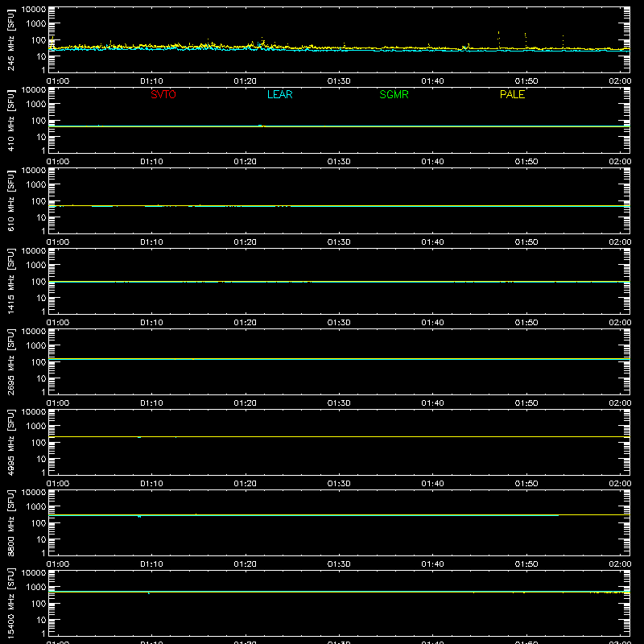The height and width of the screenshot is (644, 644).
Task: Click the 01:00 time label under 2695 MHz panel
Action: (x=58, y=403)
